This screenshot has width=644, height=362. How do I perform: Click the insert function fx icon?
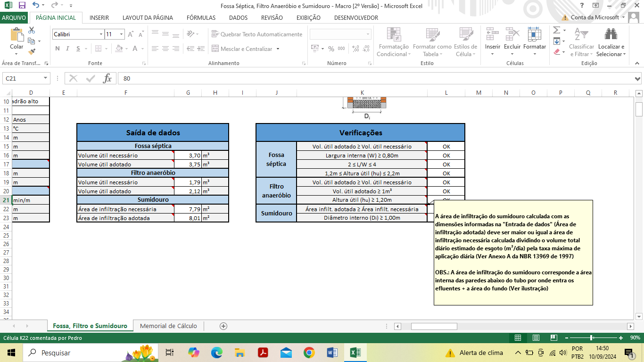[x=107, y=78]
